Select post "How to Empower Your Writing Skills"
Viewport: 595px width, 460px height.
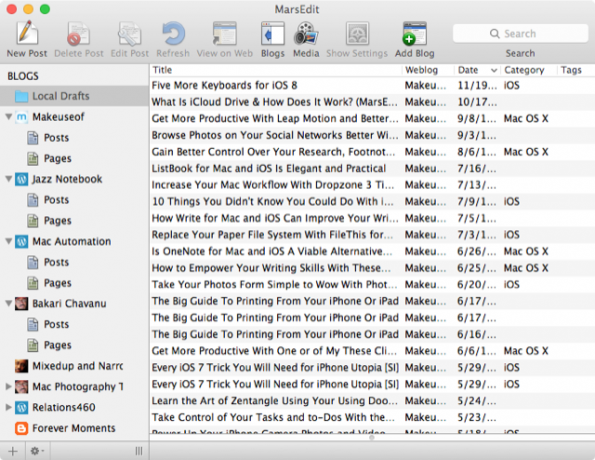click(x=372, y=268)
